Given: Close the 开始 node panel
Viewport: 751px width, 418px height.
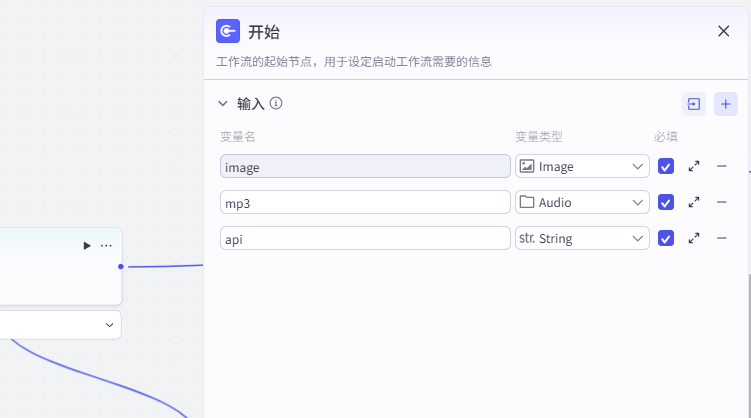Looking at the screenshot, I should coord(724,31).
